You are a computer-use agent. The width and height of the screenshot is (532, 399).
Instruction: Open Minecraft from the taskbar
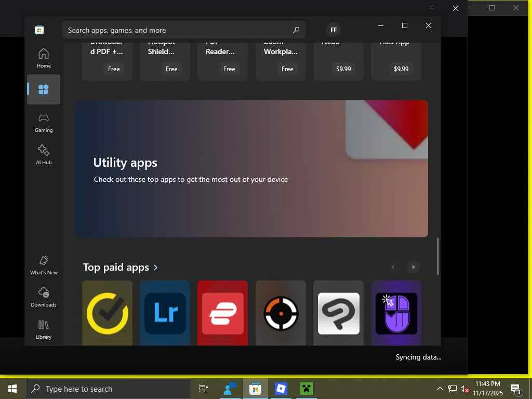307,389
